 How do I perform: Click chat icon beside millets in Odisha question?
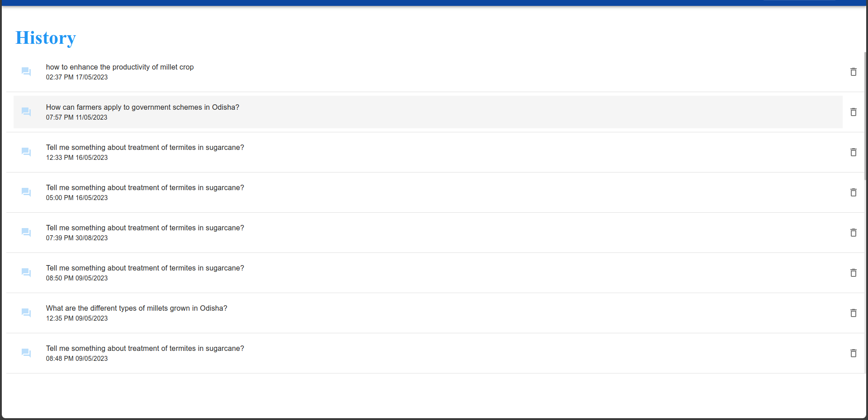(x=26, y=313)
